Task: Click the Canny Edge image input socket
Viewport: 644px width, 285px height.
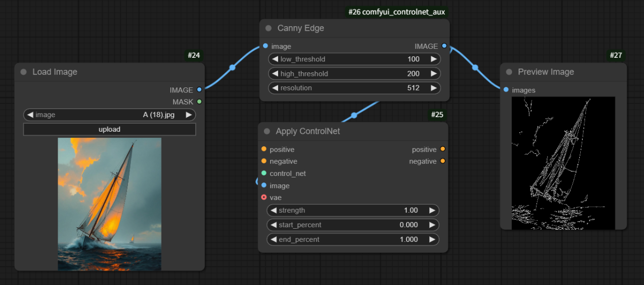Action: (265, 46)
